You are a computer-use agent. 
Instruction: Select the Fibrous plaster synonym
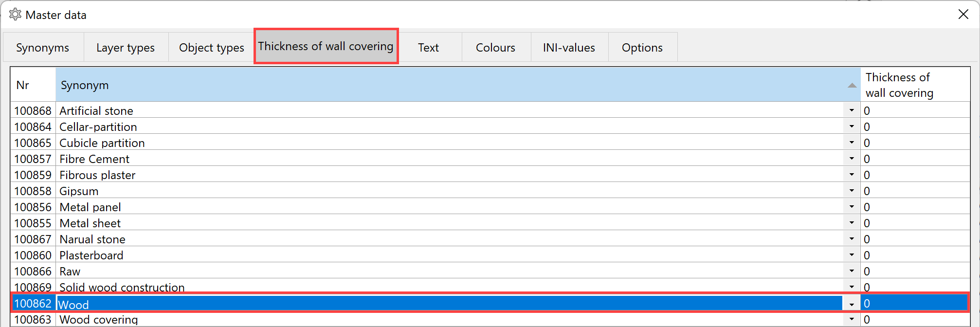pyautogui.click(x=450, y=175)
